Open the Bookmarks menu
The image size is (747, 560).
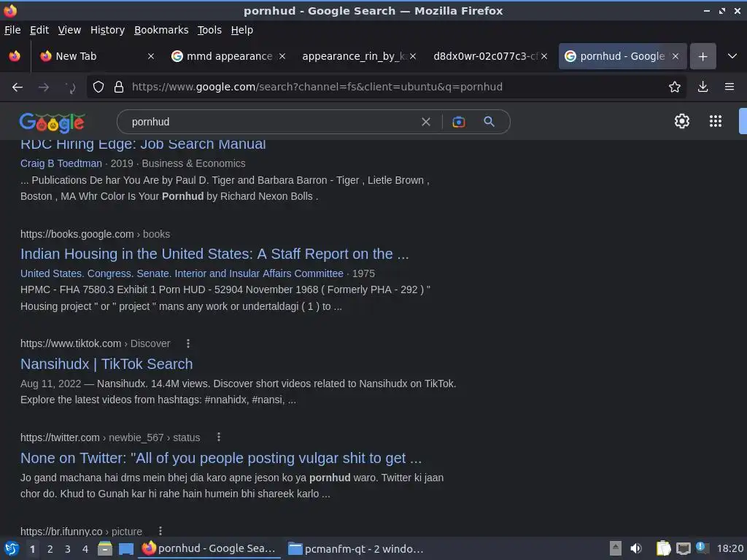click(x=161, y=30)
